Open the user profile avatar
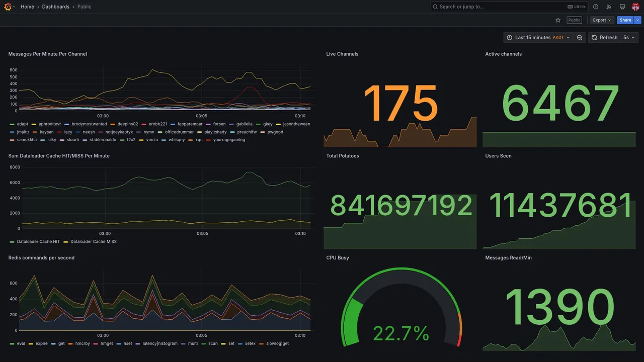Image resolution: width=644 pixels, height=362 pixels. 635,7
